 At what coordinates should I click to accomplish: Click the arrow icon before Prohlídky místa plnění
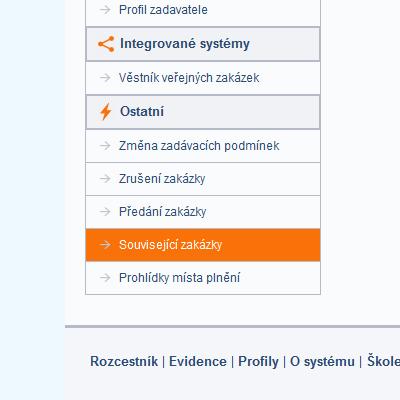pyautogui.click(x=105, y=278)
